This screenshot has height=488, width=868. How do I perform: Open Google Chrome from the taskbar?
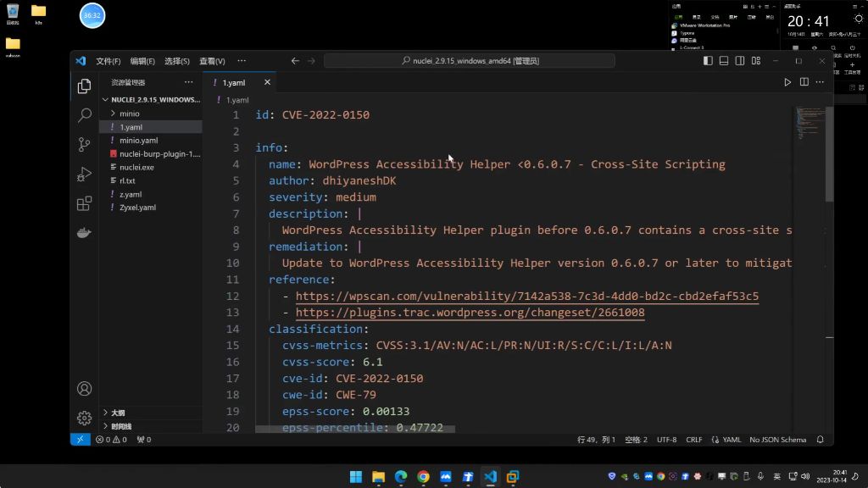pos(423,476)
